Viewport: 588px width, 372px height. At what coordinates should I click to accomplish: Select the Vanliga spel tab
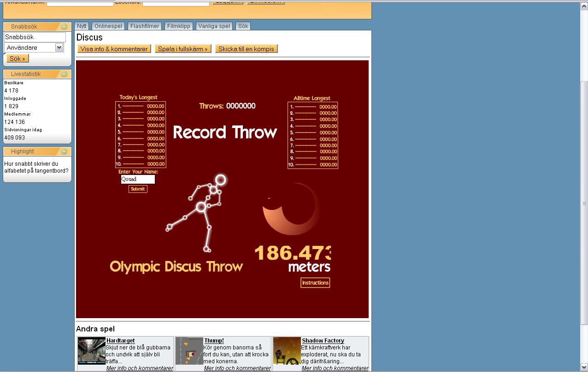tap(214, 26)
